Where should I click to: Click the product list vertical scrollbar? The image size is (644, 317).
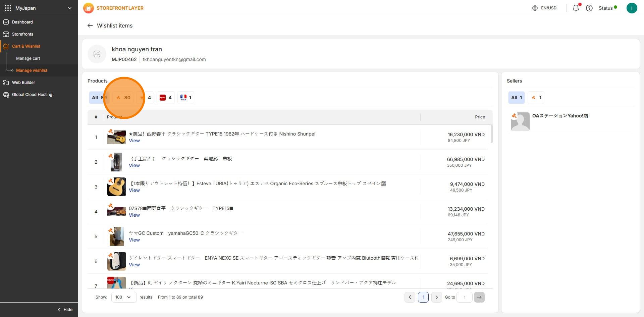point(492,134)
